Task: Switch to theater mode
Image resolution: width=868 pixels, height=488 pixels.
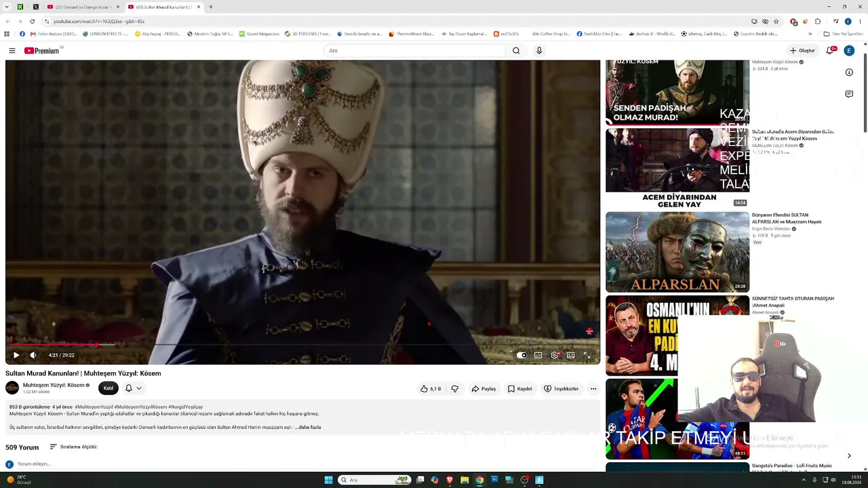Action: tap(571, 355)
